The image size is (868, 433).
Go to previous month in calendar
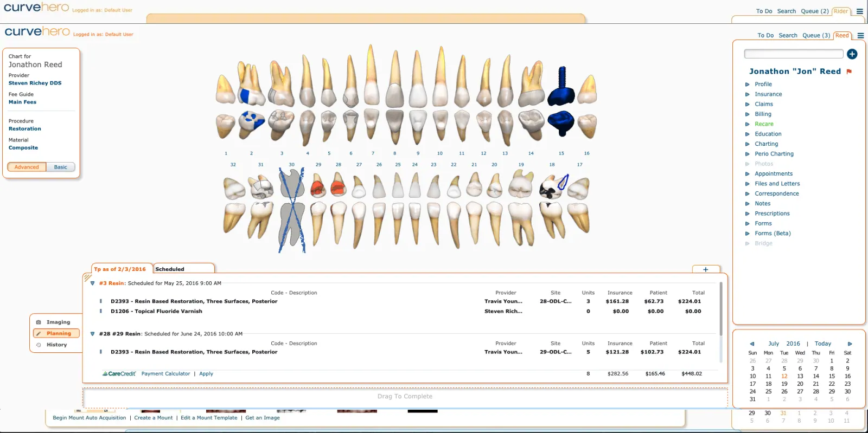[752, 344]
